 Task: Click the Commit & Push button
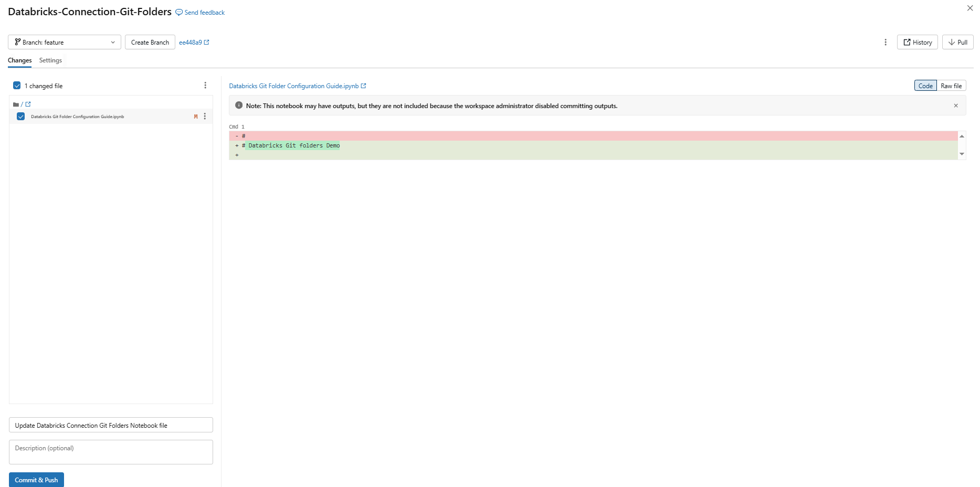tap(36, 480)
